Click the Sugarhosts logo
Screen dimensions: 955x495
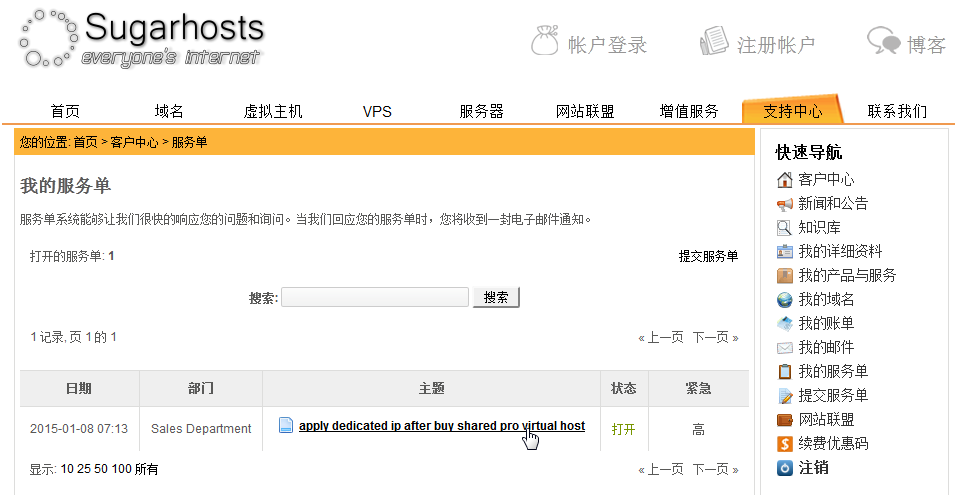[143, 38]
